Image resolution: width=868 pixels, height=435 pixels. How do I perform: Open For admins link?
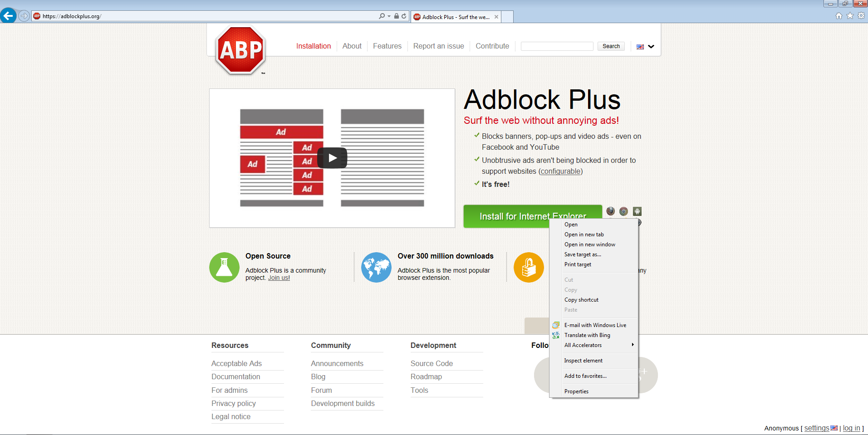230,390
